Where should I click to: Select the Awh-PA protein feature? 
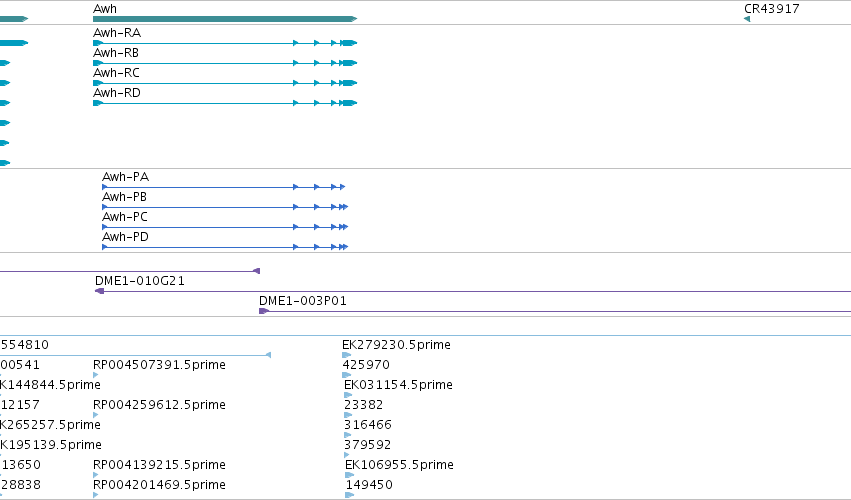tap(224, 187)
